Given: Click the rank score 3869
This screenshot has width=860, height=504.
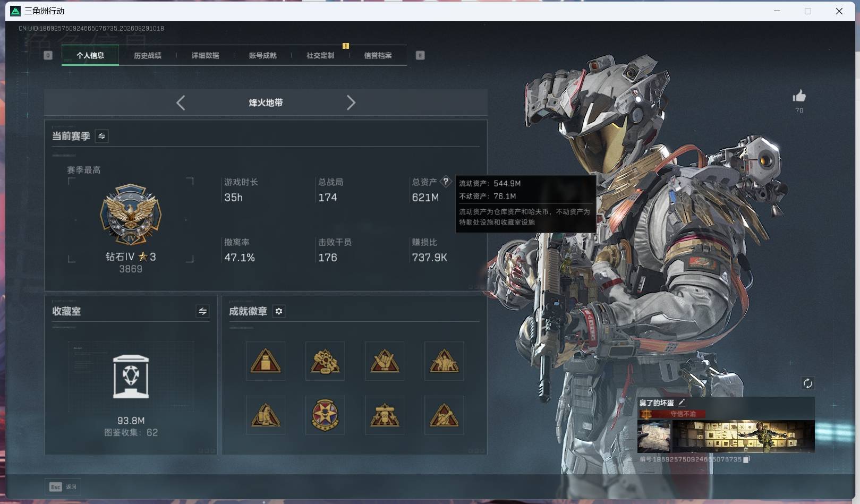Looking at the screenshot, I should coord(131,269).
